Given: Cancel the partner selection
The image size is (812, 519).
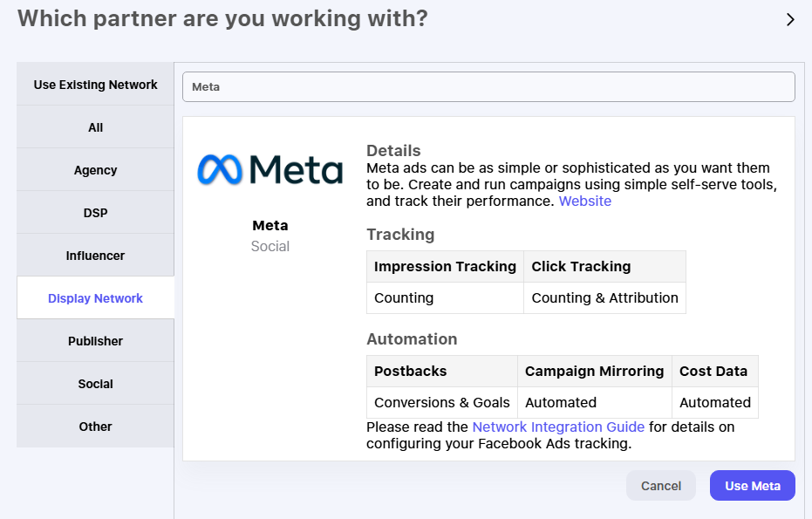Looking at the screenshot, I should pyautogui.click(x=661, y=486).
